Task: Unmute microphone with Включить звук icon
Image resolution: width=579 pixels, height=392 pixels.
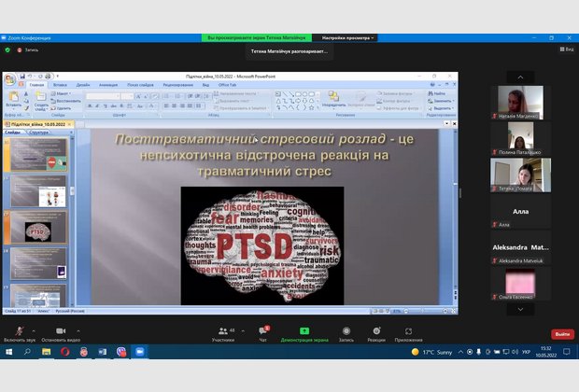Action: [x=18, y=330]
